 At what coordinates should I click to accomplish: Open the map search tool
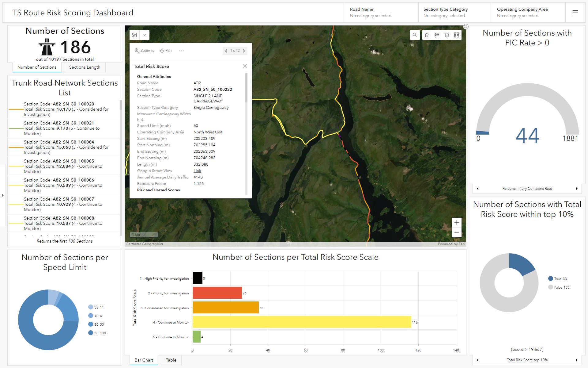tap(415, 35)
